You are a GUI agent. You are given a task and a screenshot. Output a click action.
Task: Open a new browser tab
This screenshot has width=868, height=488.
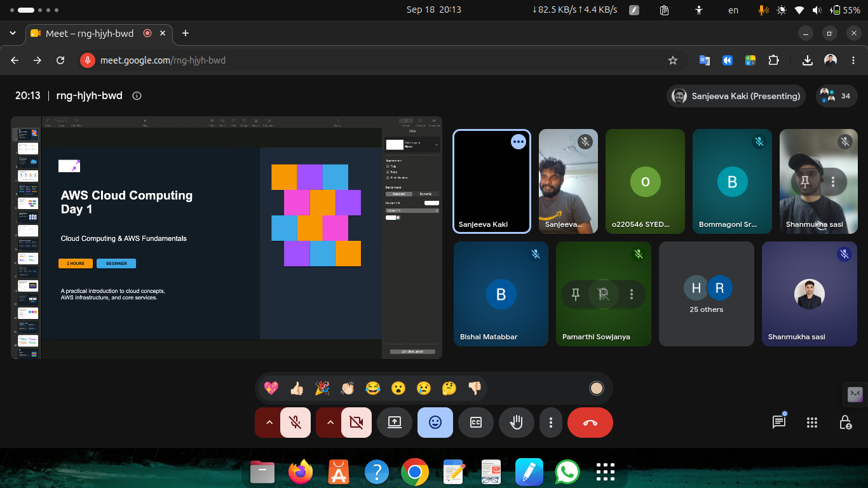(186, 33)
